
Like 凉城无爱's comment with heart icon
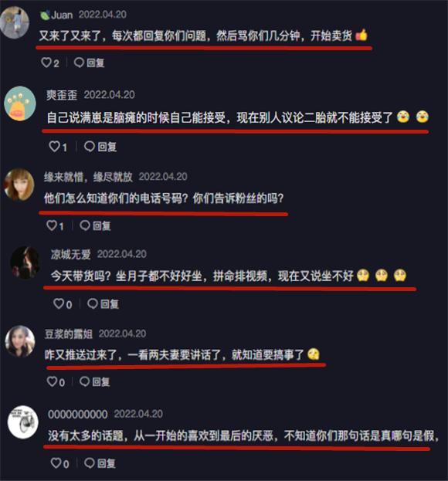[59, 303]
